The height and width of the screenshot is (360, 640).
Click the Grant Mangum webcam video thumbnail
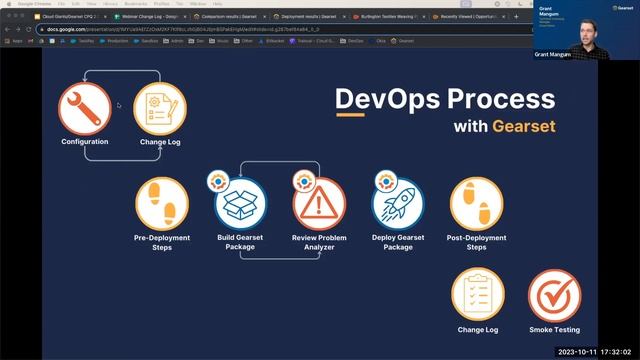point(586,30)
